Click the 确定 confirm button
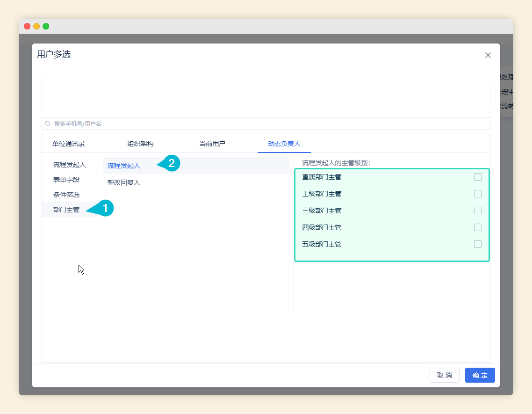 coord(480,375)
